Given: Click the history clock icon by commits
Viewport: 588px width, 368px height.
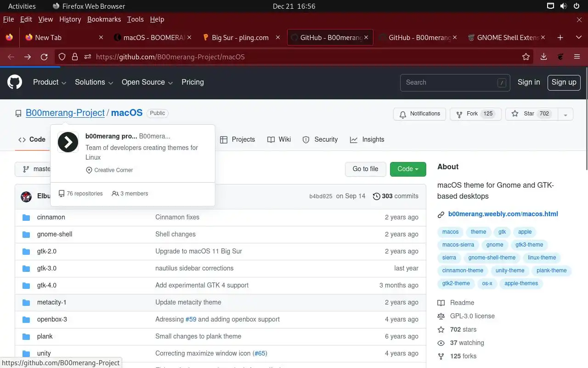Looking at the screenshot, I should 377,196.
